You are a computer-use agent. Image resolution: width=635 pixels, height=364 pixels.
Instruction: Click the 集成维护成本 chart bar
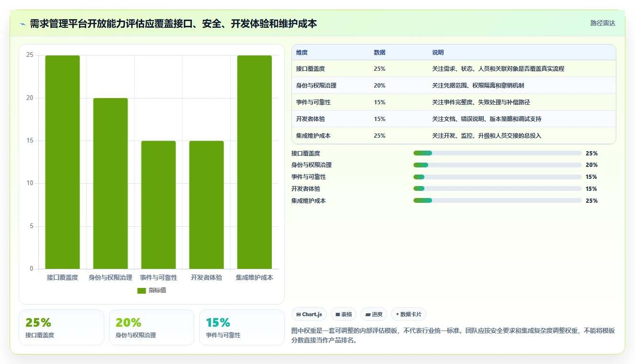[x=255, y=162]
